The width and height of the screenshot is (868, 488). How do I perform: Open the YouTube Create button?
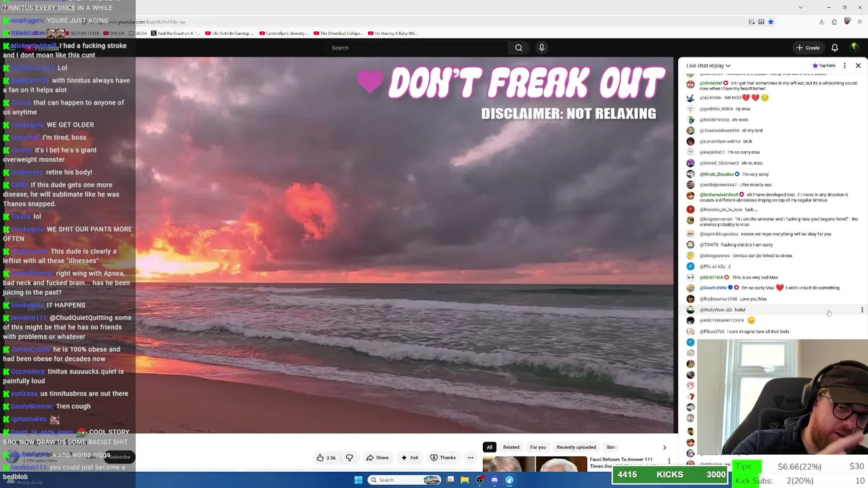click(808, 47)
